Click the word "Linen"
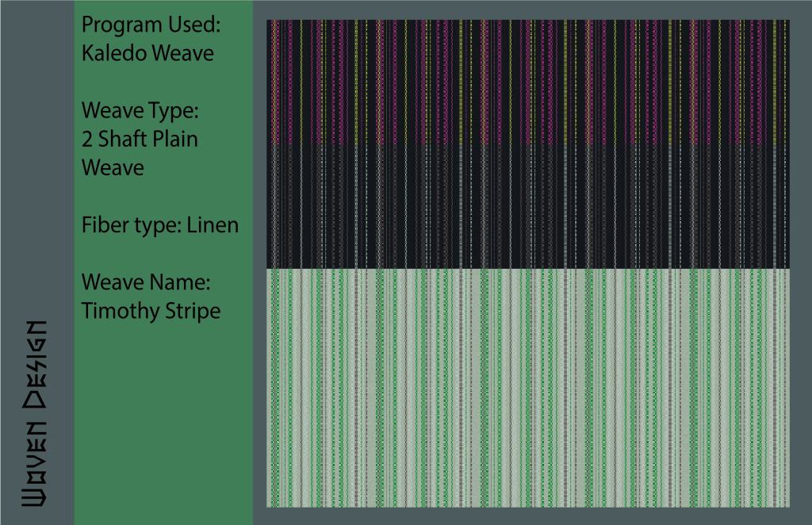 213,225
